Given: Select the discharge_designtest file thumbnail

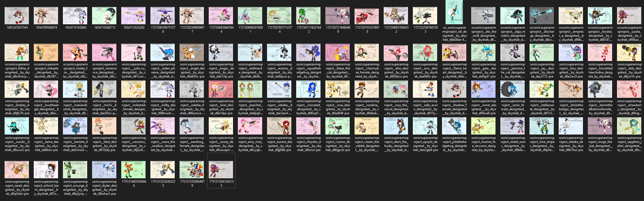Looking at the screenshot, I should (542, 16).
